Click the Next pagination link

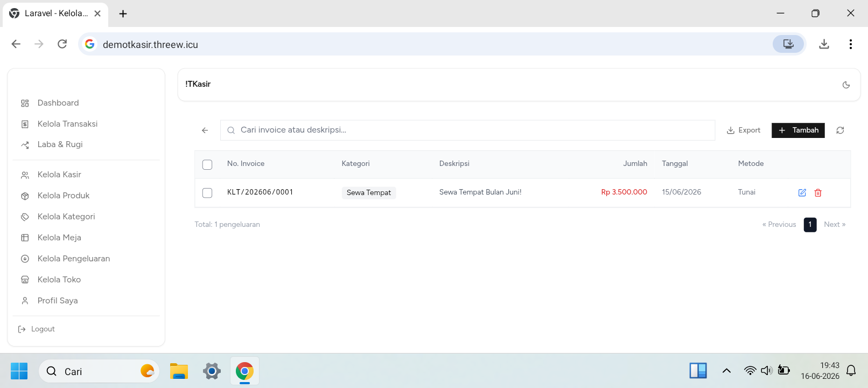tap(835, 225)
